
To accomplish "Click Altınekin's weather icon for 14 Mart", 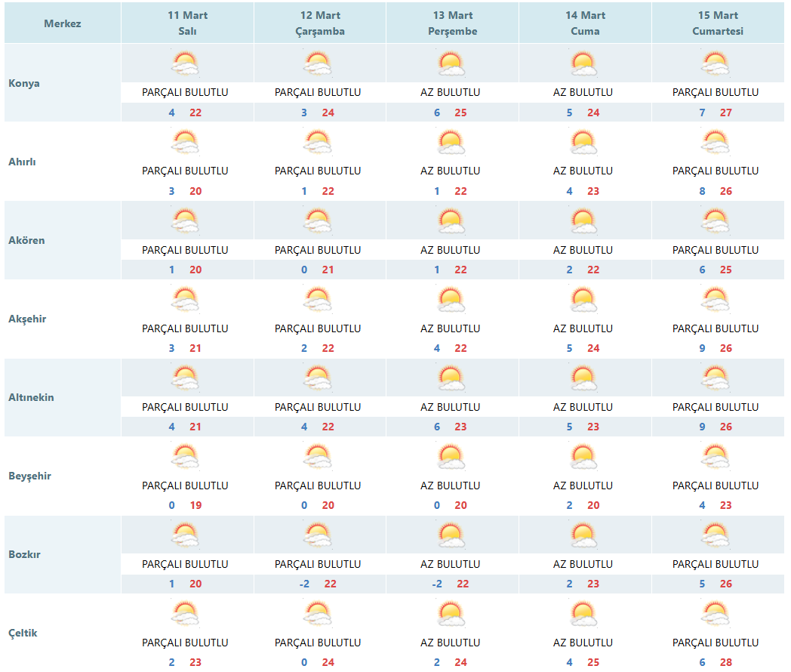I will [583, 378].
